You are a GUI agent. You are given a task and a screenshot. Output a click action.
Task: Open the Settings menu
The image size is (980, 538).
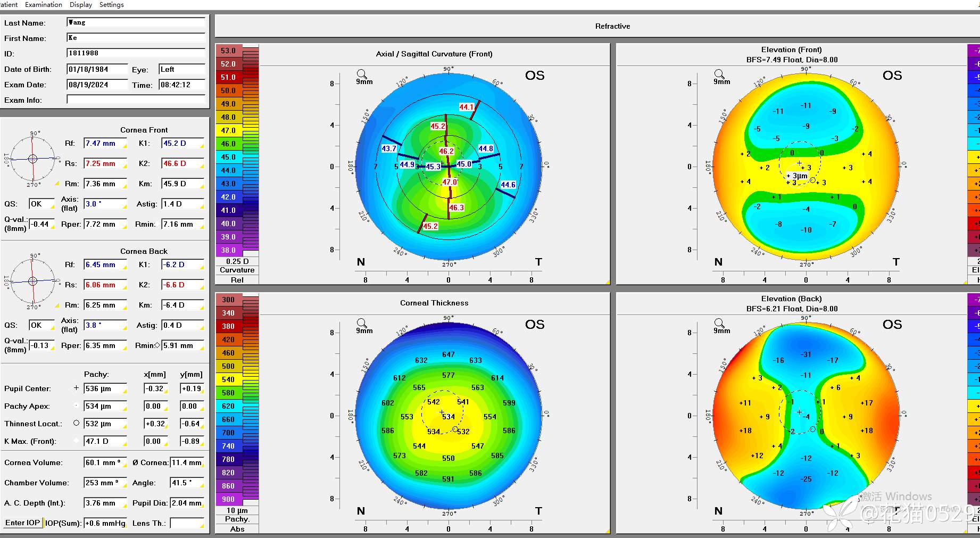pos(112,5)
